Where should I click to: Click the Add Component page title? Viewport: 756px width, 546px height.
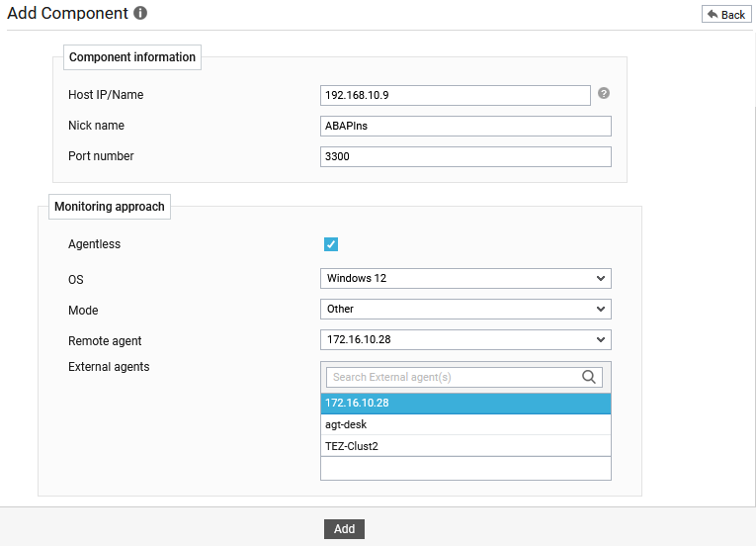67,14
